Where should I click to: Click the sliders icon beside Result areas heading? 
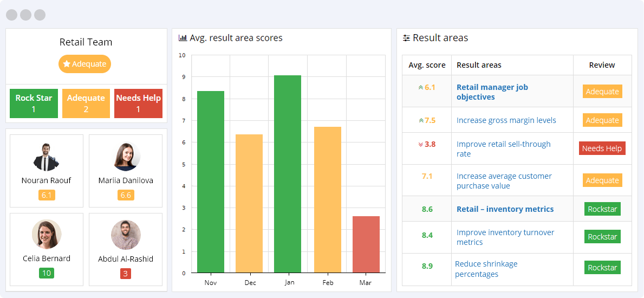[407, 38]
